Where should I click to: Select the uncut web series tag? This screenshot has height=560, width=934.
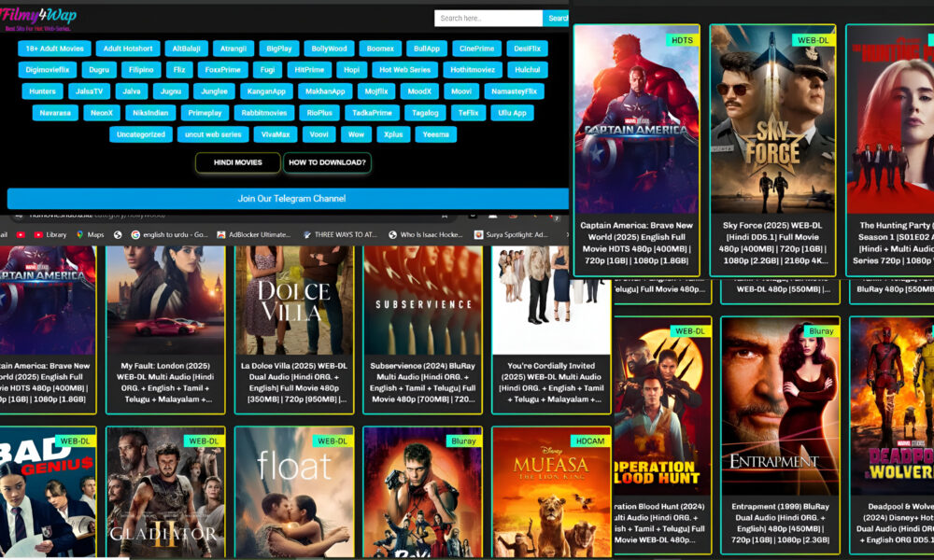pyautogui.click(x=213, y=134)
